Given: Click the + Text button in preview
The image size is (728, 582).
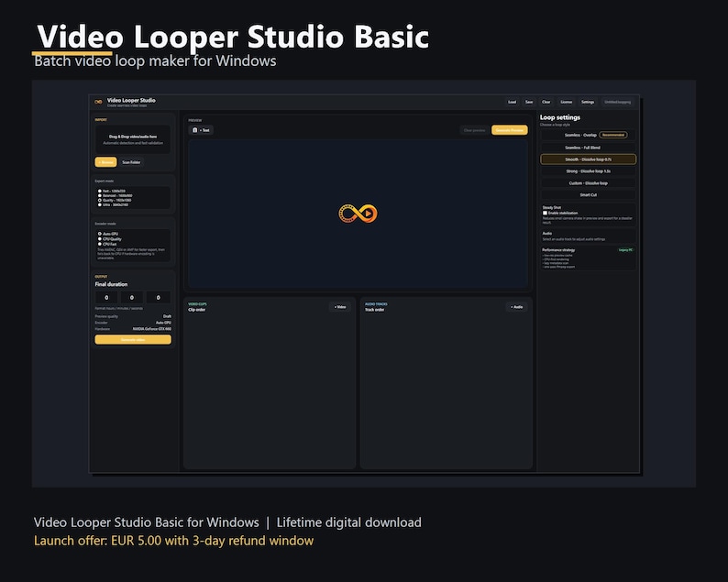Looking at the screenshot, I should [201, 130].
